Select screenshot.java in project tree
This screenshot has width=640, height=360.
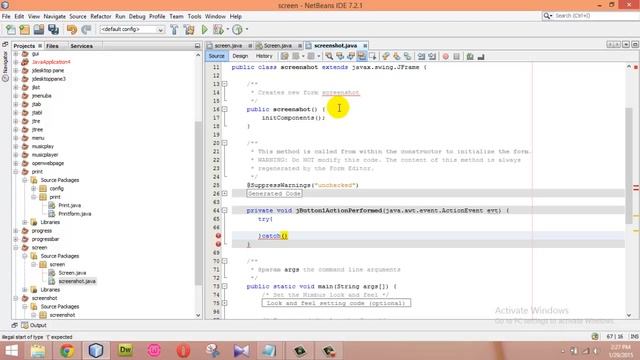click(x=77, y=281)
